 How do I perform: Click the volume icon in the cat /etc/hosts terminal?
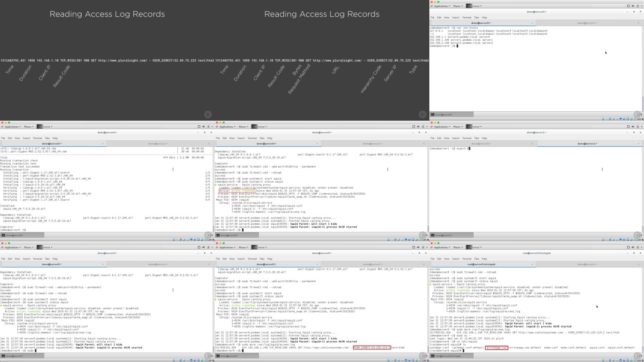point(633,6)
